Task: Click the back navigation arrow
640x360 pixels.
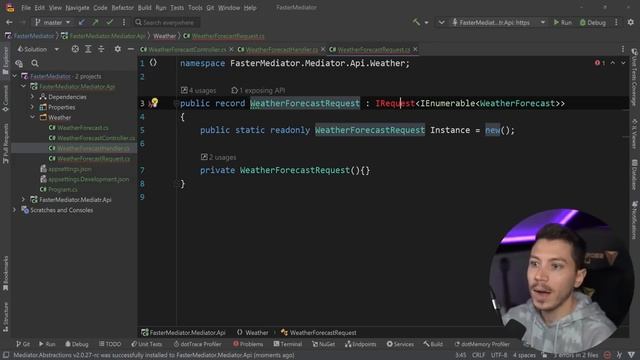Action: pyautogui.click(x=9, y=22)
